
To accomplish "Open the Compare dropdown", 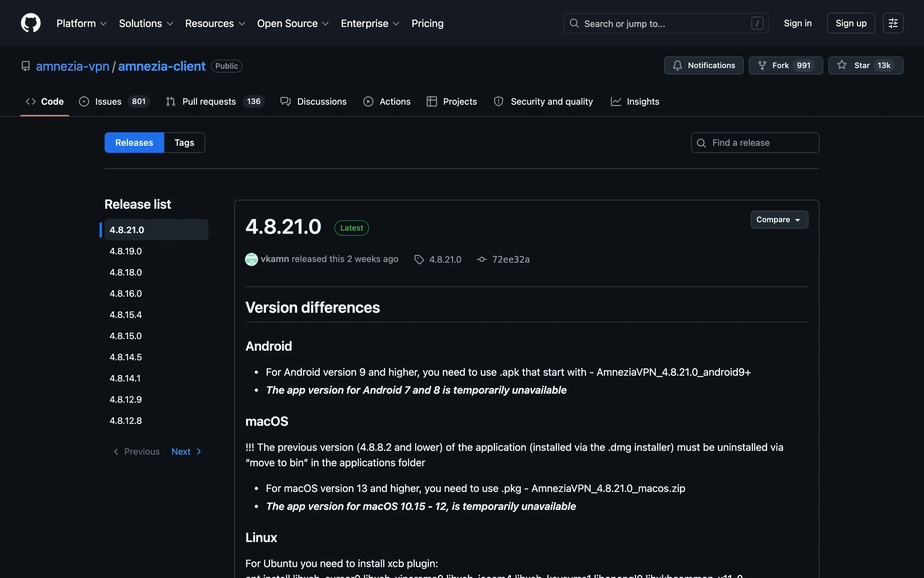I will 779,219.
